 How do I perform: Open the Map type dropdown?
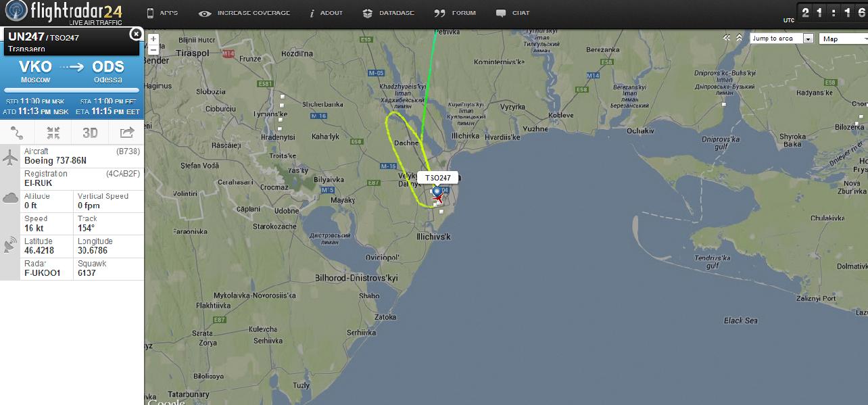pyautogui.click(x=843, y=39)
